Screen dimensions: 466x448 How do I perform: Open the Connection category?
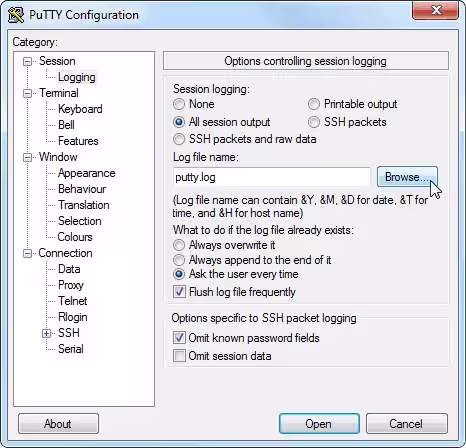(65, 253)
